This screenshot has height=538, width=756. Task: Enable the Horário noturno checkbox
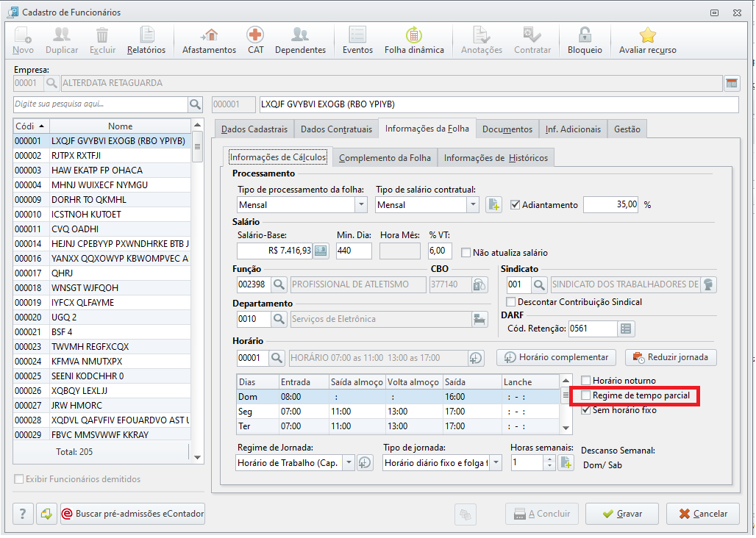(586, 381)
